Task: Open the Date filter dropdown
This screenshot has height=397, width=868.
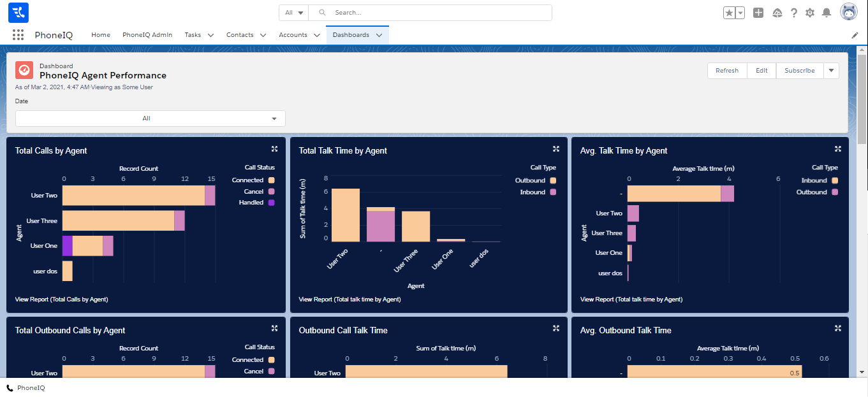Action: [x=151, y=119]
